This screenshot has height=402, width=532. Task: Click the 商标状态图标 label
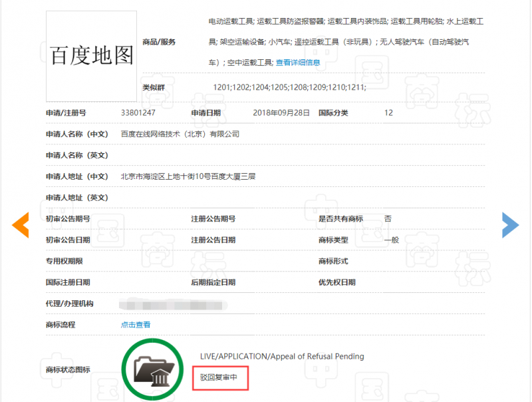(68, 369)
